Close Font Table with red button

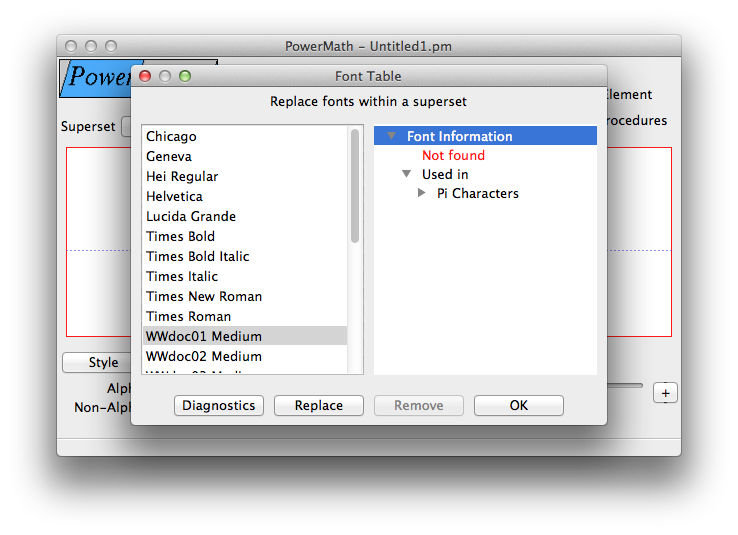145,76
